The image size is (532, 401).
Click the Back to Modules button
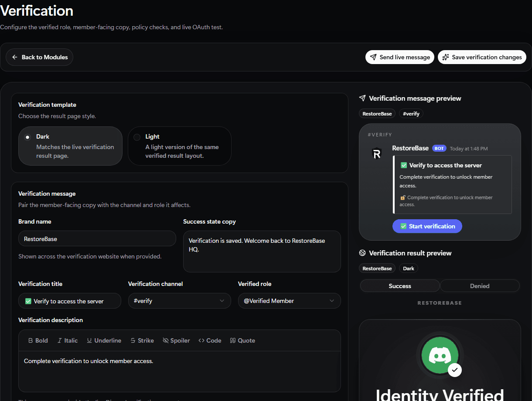pos(39,57)
